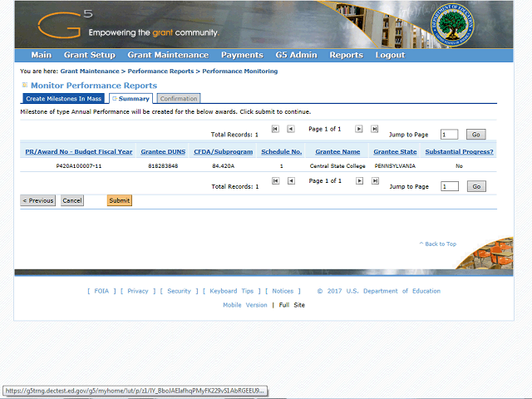Click top Jump to Page input field
The height and width of the screenshot is (399, 532).
pyautogui.click(x=449, y=135)
